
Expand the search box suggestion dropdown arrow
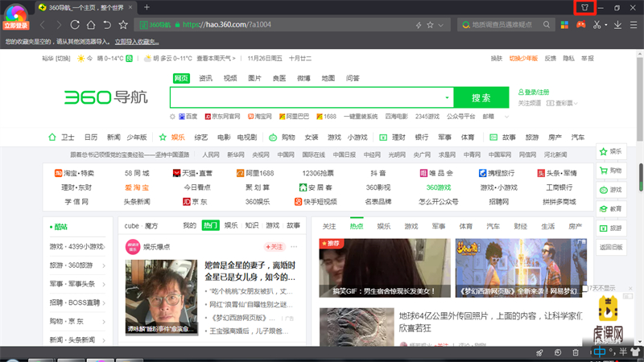pos(447,97)
